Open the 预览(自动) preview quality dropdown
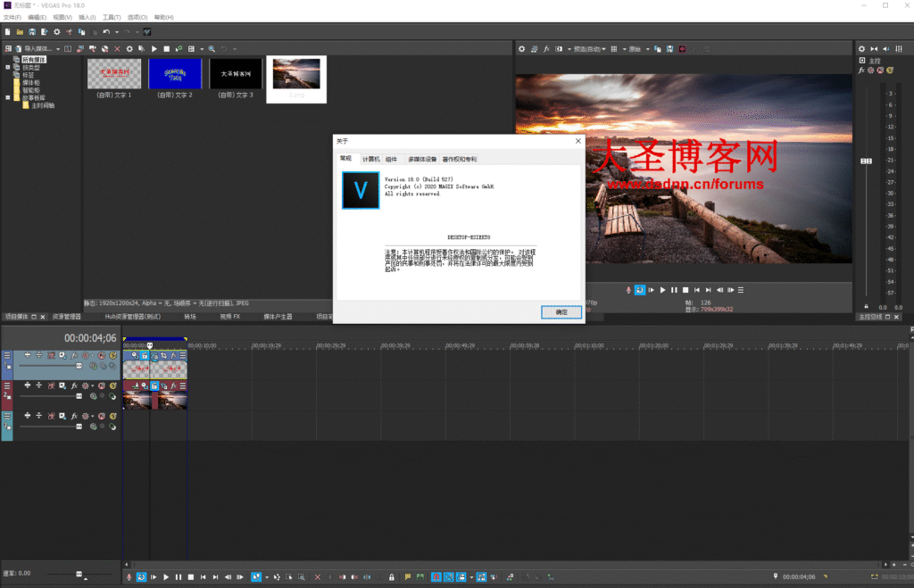Screen dimensions: 914x588 pyautogui.click(x=587, y=48)
